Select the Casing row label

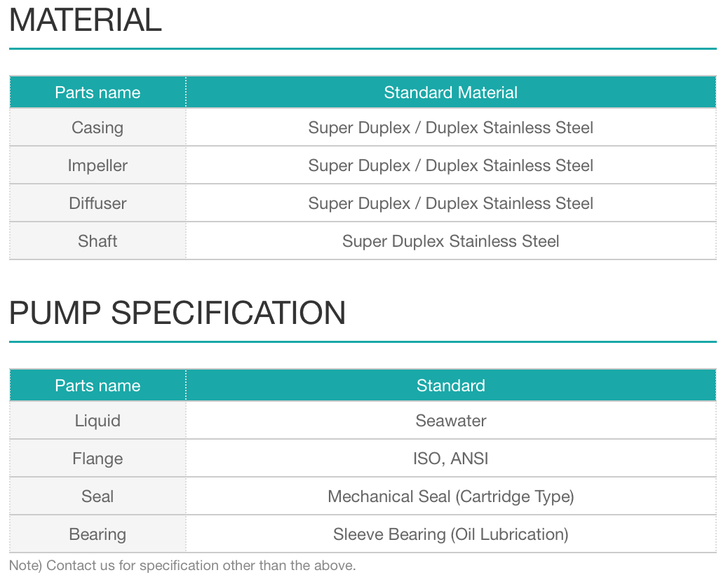97,128
